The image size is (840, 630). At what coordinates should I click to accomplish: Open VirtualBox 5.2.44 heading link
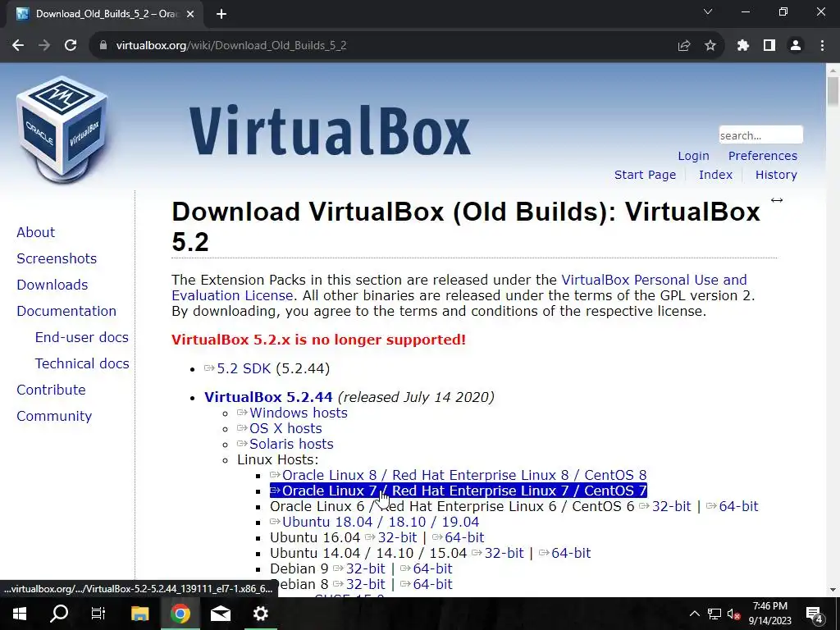[268, 397]
